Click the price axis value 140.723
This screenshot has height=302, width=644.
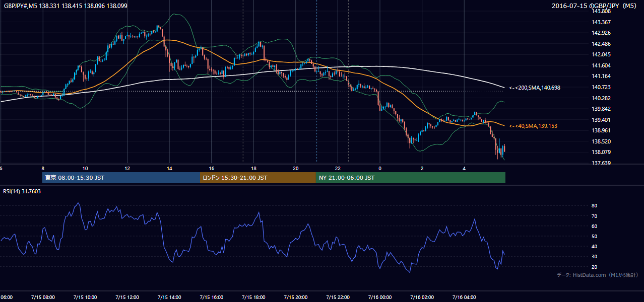[601, 87]
